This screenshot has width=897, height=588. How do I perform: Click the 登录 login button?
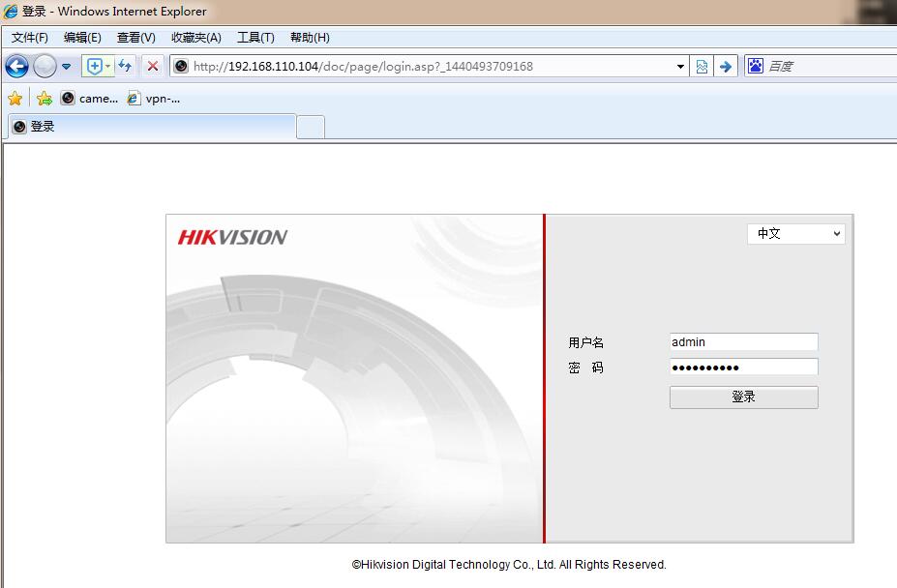pyautogui.click(x=744, y=397)
